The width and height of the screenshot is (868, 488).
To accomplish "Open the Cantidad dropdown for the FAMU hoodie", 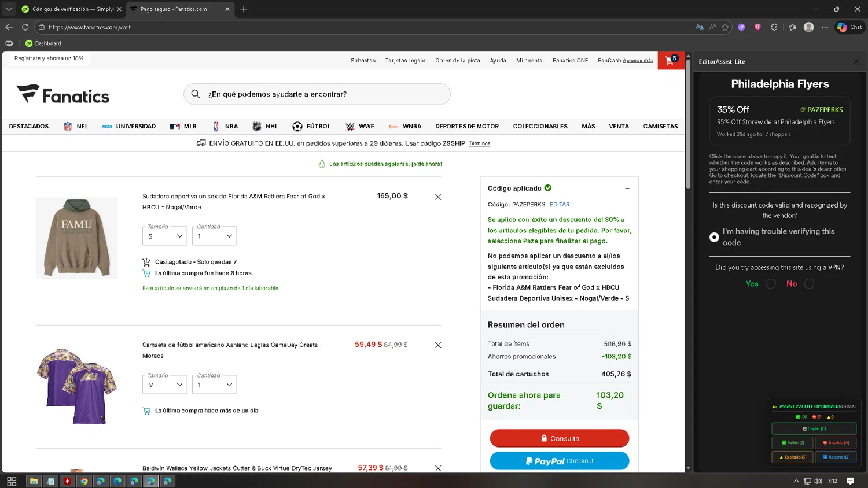I will coord(214,236).
